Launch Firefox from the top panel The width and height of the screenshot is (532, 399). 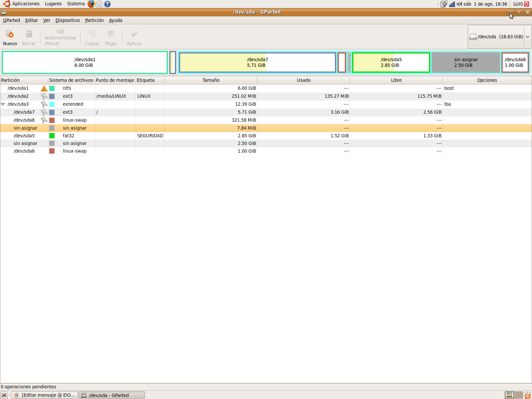tap(91, 4)
